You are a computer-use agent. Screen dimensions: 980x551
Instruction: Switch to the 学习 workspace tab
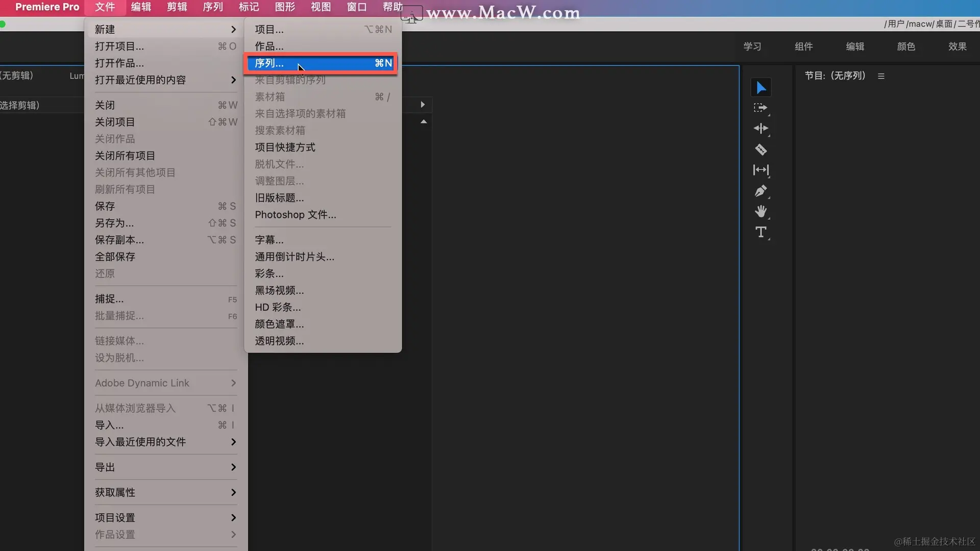pyautogui.click(x=752, y=46)
